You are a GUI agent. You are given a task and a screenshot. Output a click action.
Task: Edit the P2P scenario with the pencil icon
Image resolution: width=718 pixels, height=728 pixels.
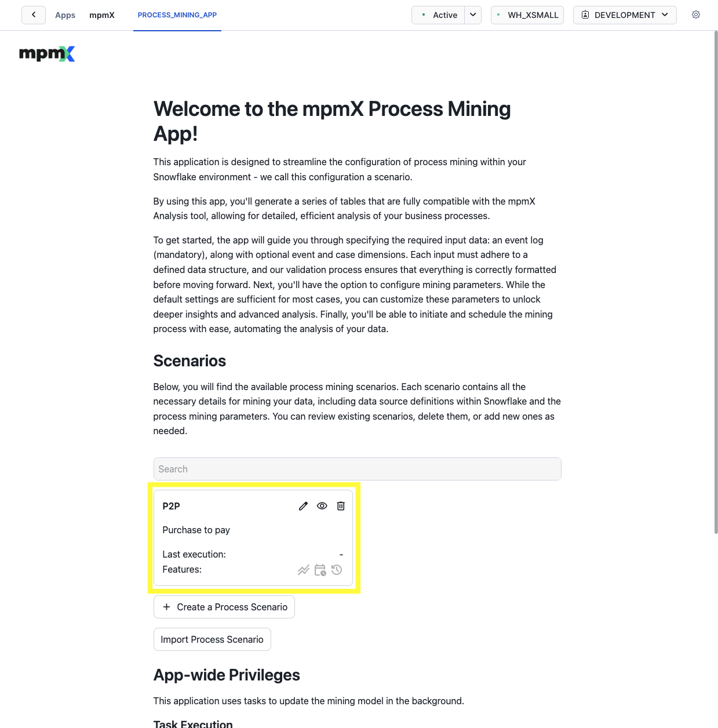click(x=303, y=506)
